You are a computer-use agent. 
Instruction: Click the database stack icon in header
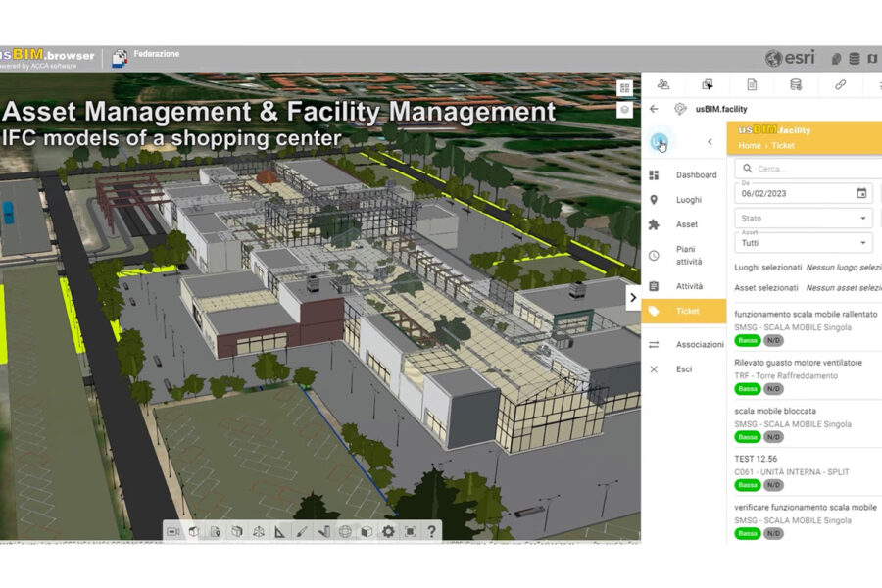click(854, 58)
